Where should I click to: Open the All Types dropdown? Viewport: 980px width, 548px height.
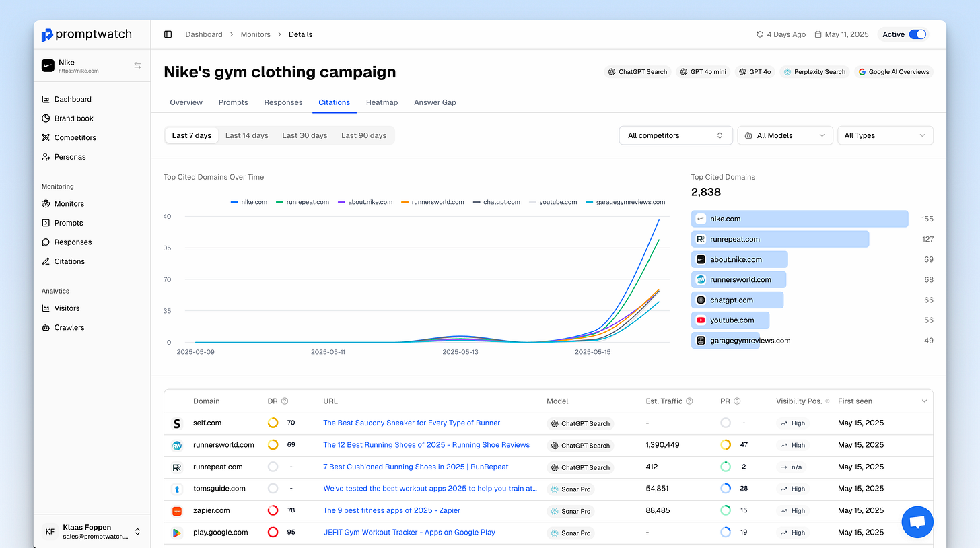pyautogui.click(x=885, y=135)
